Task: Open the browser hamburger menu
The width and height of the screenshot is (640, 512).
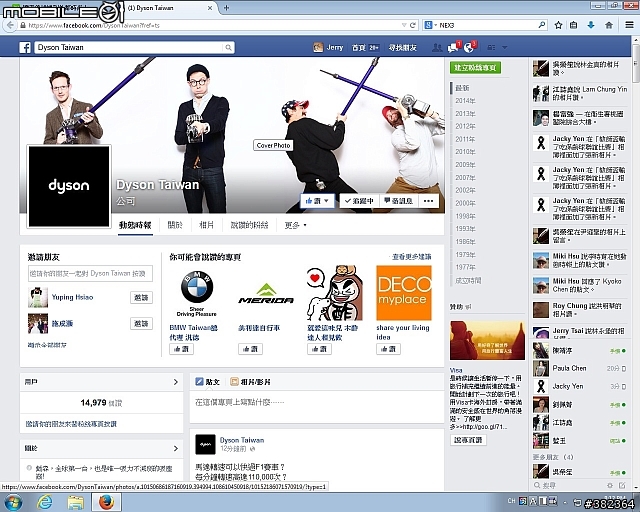Action: coord(629,25)
